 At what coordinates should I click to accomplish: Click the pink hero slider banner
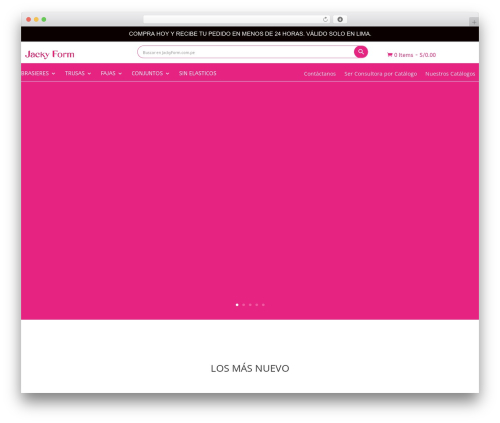coord(250,200)
